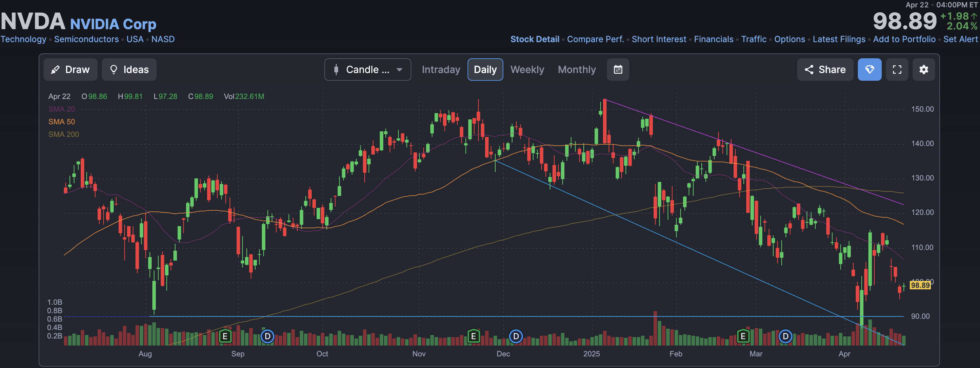Viewport: 980px width, 368px height.
Task: Open the Ideas lightbulb button
Action: click(x=129, y=70)
